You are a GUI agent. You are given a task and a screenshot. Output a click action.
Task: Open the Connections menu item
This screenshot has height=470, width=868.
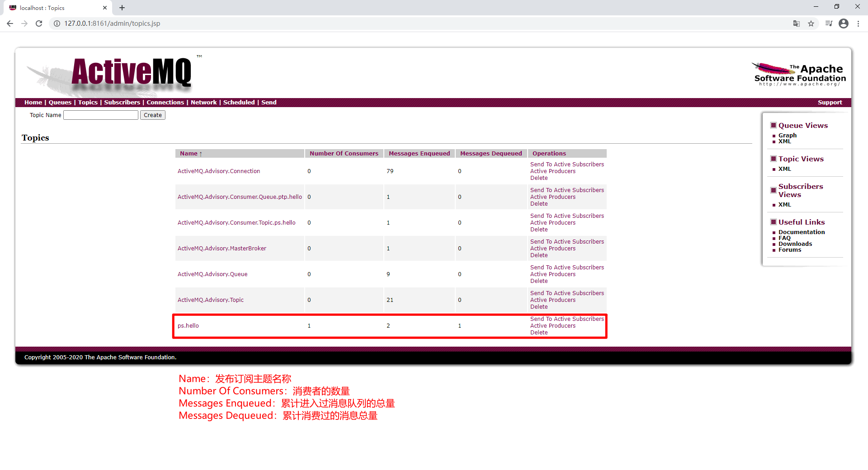tap(165, 103)
